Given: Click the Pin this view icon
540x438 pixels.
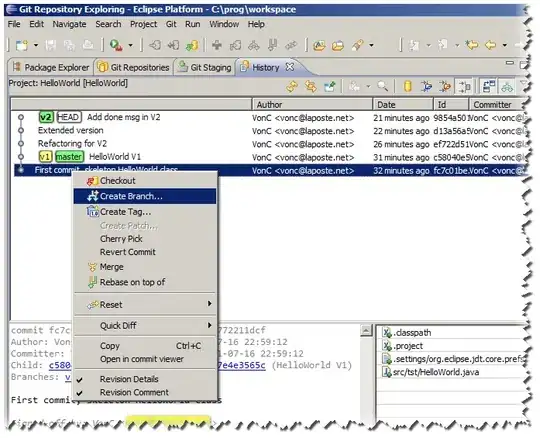Looking at the screenshot, I should pyautogui.click(x=330, y=86).
